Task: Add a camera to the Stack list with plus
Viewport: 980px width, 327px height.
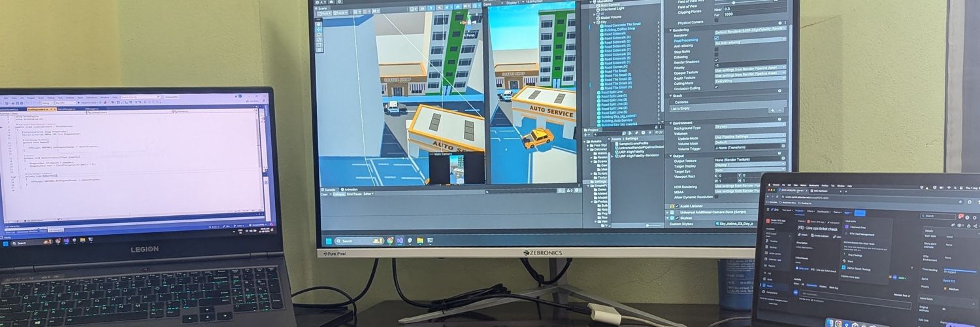Action: tap(773, 110)
